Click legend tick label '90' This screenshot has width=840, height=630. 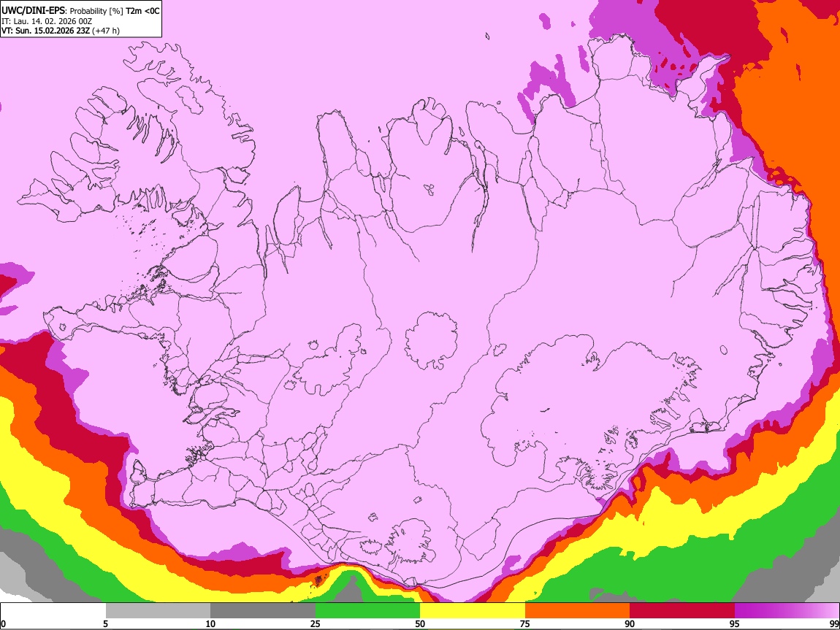point(630,623)
